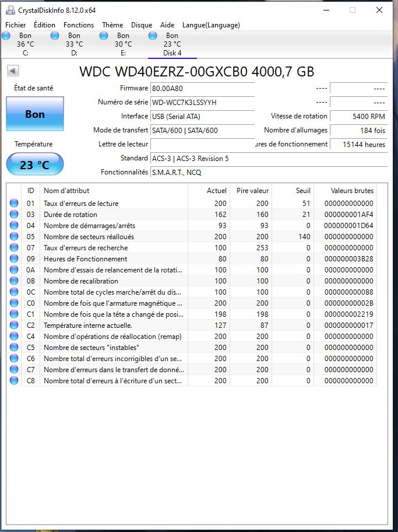Screen dimensions: 398x532
Task: Select drive E: status orb
Action: (104, 36)
